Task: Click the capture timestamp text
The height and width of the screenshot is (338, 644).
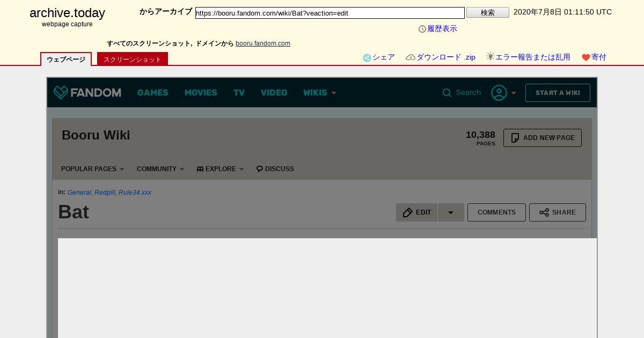Action: pos(562,12)
